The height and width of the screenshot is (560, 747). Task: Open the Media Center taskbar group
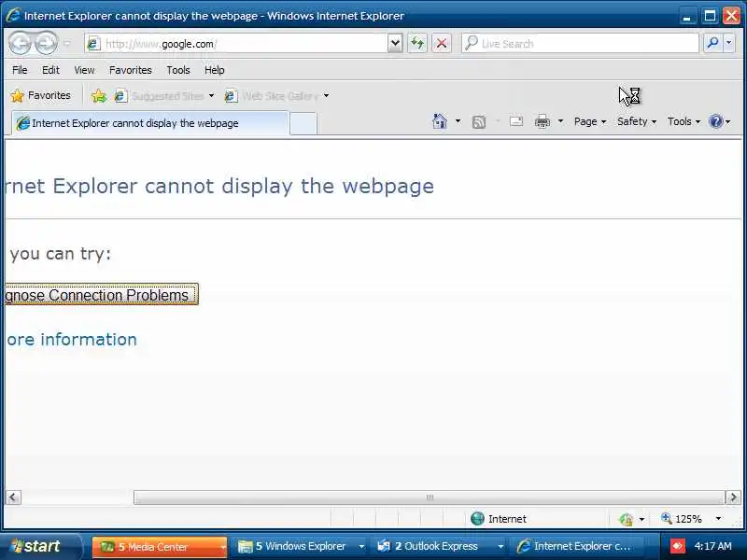pos(159,547)
